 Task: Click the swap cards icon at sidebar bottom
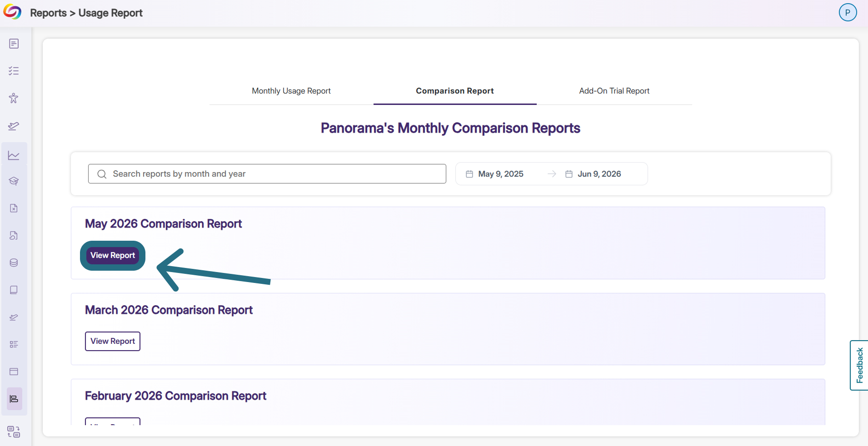click(x=14, y=431)
